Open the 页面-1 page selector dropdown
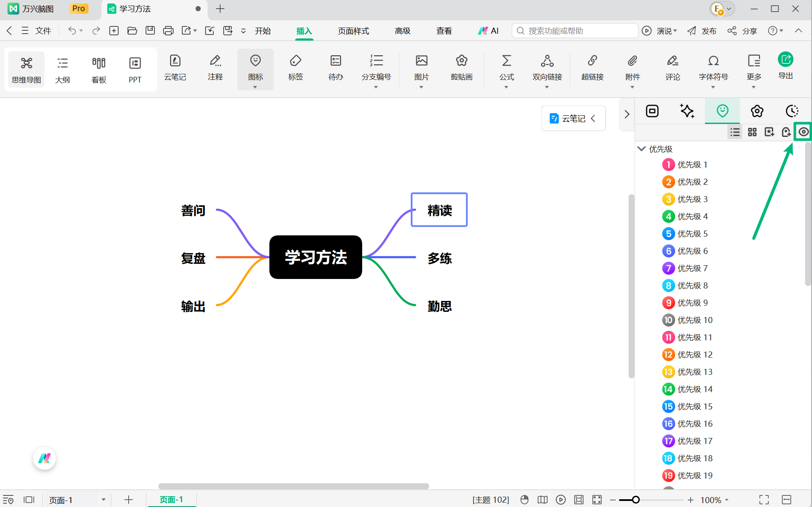The height and width of the screenshot is (507, 812). pos(104,500)
